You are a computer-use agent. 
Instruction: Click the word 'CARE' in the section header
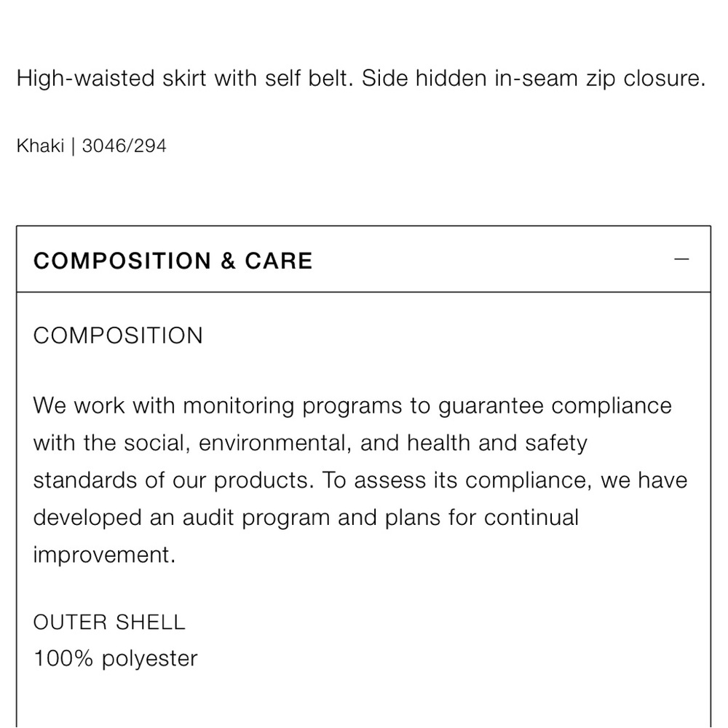point(279,261)
